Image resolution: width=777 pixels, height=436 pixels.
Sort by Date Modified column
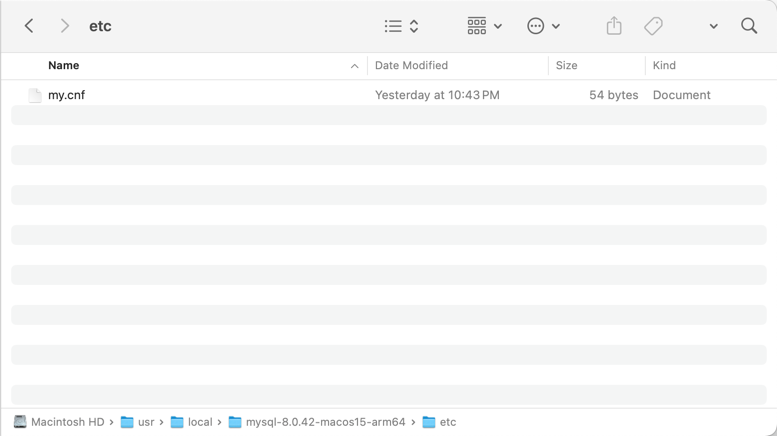[x=411, y=66]
